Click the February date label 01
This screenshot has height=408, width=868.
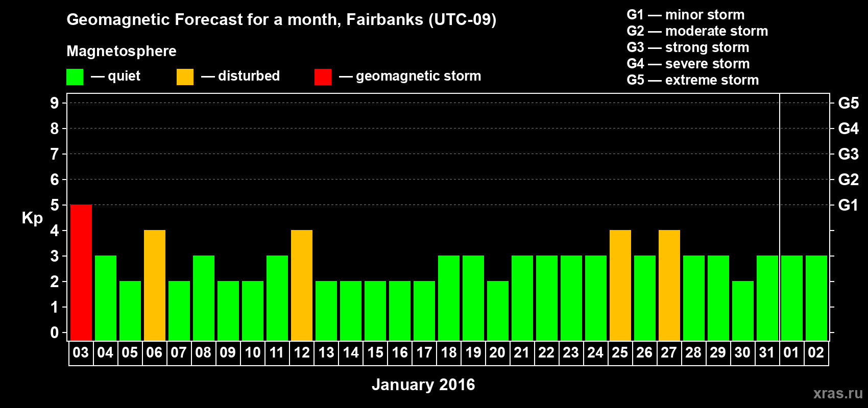click(x=791, y=352)
